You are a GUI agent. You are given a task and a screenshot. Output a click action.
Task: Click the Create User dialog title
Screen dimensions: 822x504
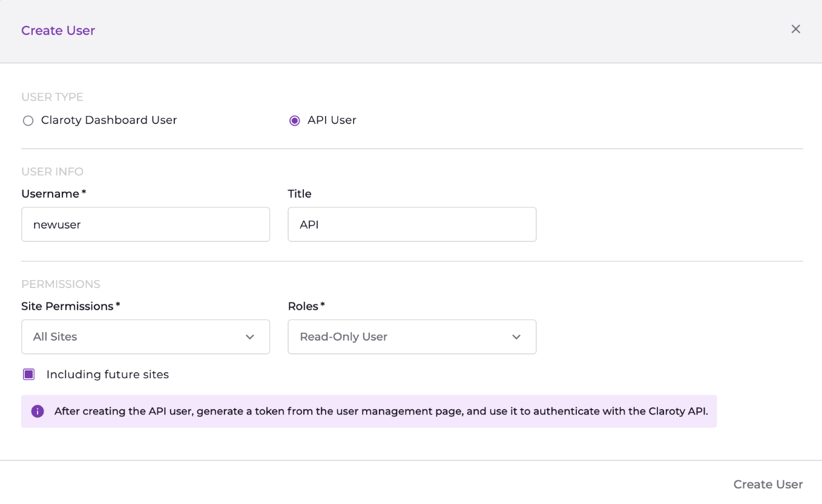(58, 31)
